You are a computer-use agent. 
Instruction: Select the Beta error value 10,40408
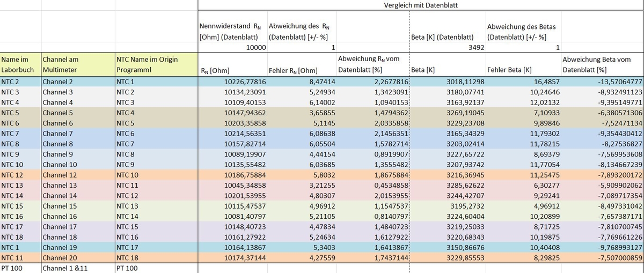(x=523, y=248)
